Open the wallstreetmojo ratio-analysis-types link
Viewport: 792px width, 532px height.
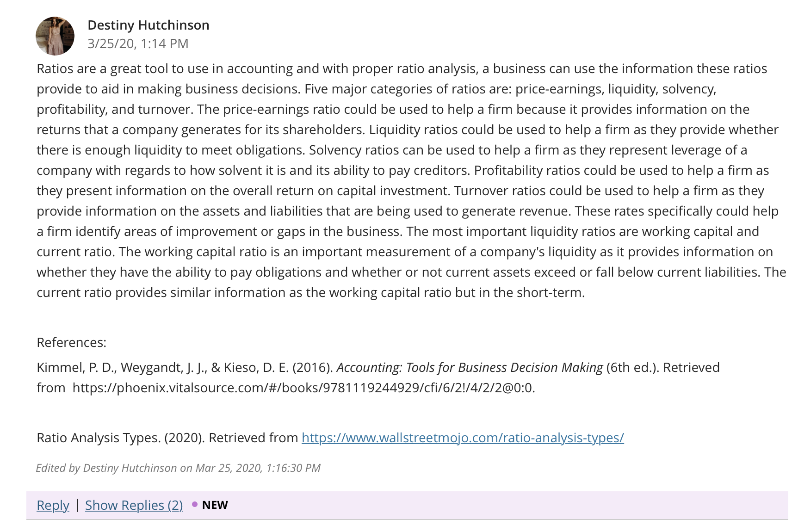pyautogui.click(x=463, y=438)
